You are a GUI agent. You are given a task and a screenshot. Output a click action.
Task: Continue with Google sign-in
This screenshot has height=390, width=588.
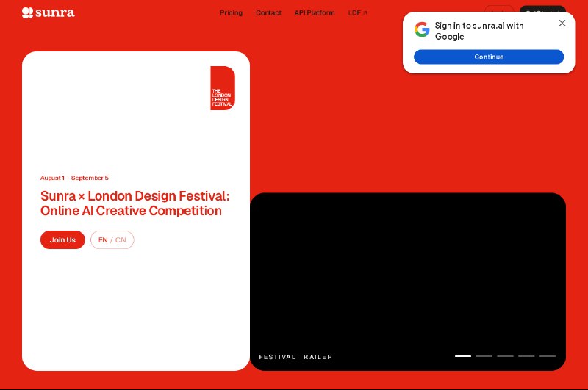pyautogui.click(x=489, y=57)
